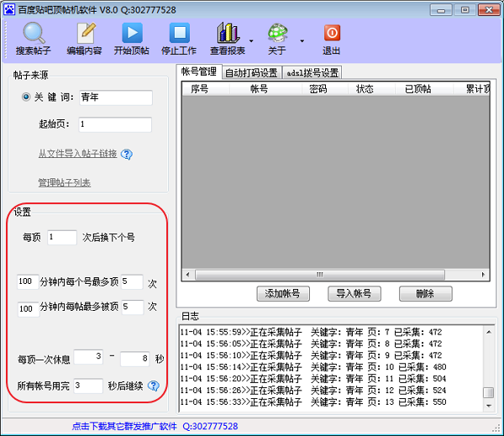Click help icon beside 从文件导入帖子链接

[126, 155]
